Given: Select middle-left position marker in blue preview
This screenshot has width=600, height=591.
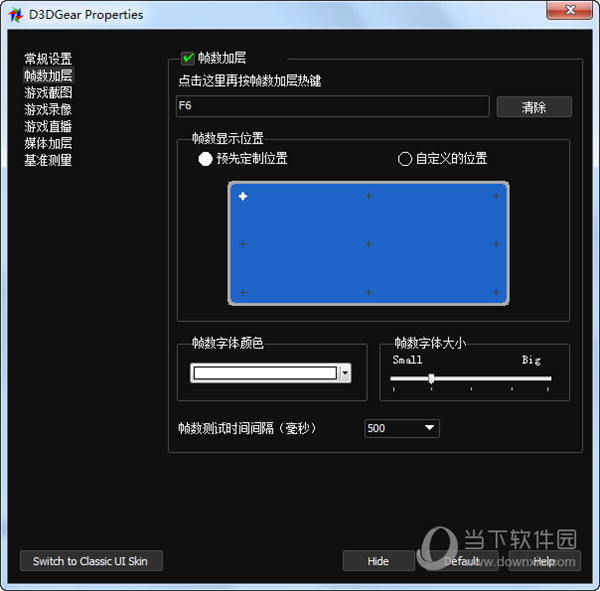Looking at the screenshot, I should (243, 244).
